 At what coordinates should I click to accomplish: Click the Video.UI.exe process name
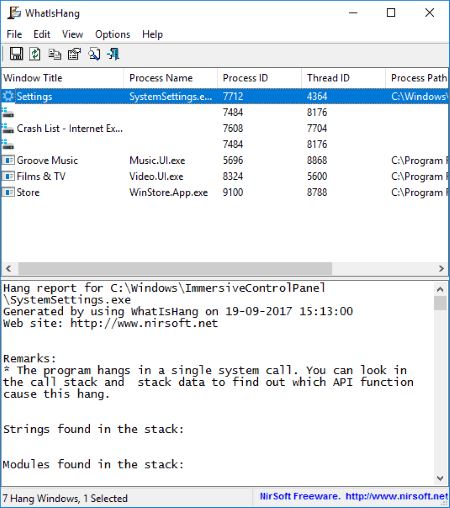click(156, 176)
